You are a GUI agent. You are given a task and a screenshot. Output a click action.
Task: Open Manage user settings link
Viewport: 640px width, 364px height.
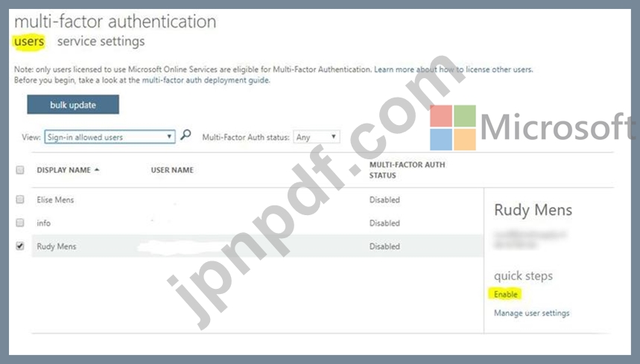coord(531,313)
